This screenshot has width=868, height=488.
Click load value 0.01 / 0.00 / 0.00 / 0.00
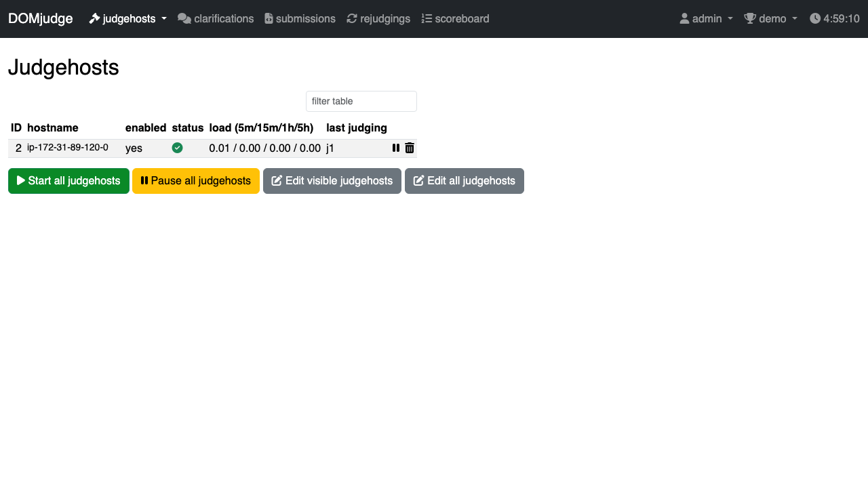coord(264,148)
